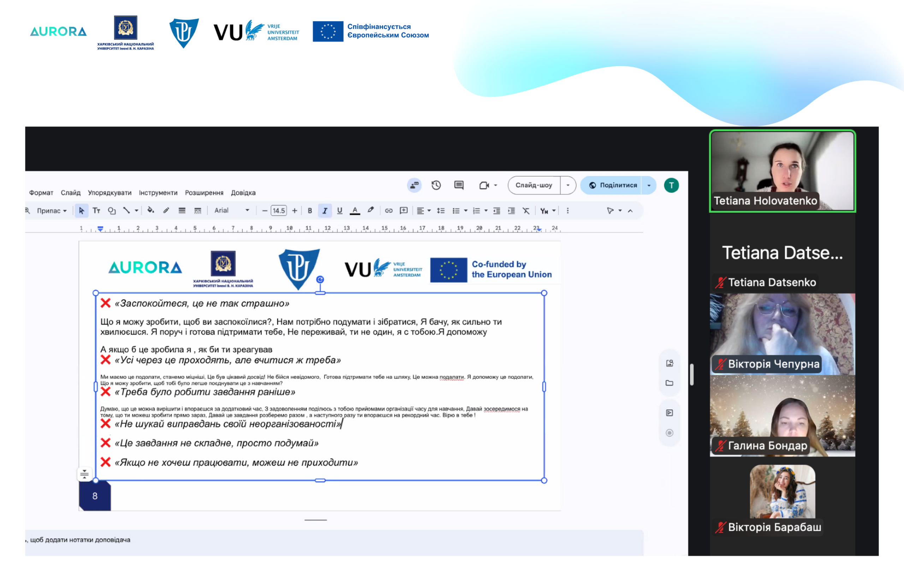The image size is (904, 588).
Task: Click the insert link icon
Action: point(388,210)
